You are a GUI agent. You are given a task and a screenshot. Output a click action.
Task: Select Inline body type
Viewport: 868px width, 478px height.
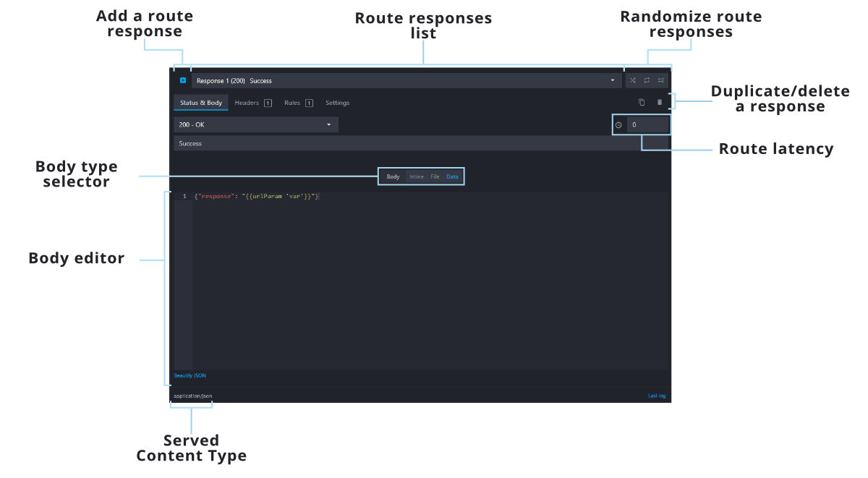[x=417, y=176]
